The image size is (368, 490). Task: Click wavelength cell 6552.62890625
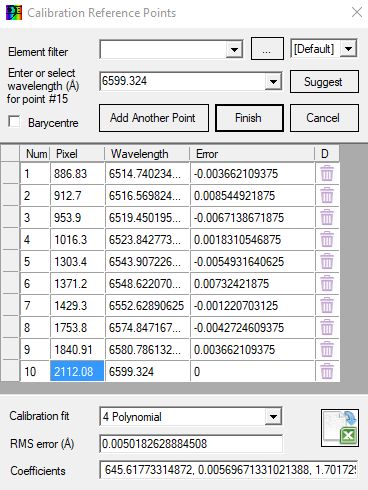147,305
